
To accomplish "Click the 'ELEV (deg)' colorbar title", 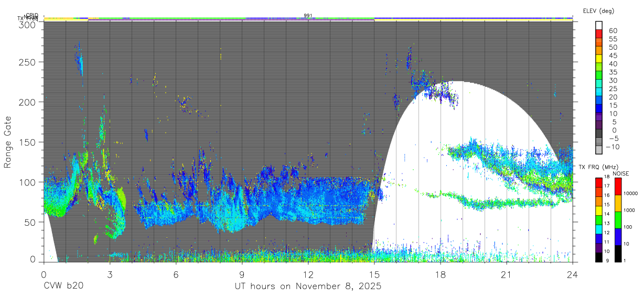I will tap(598, 11).
